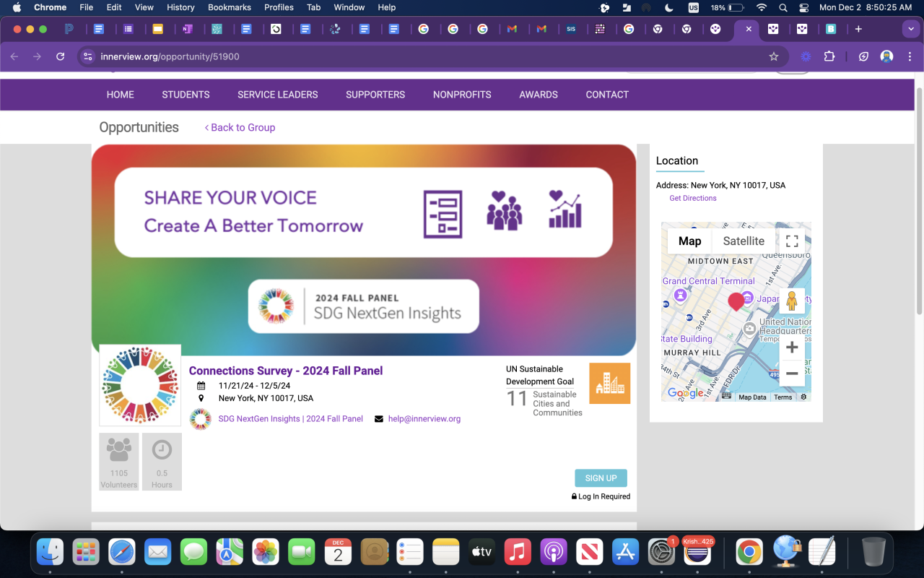Open the CONTACT page
Viewport: 924px width, 578px height.
pyautogui.click(x=607, y=95)
